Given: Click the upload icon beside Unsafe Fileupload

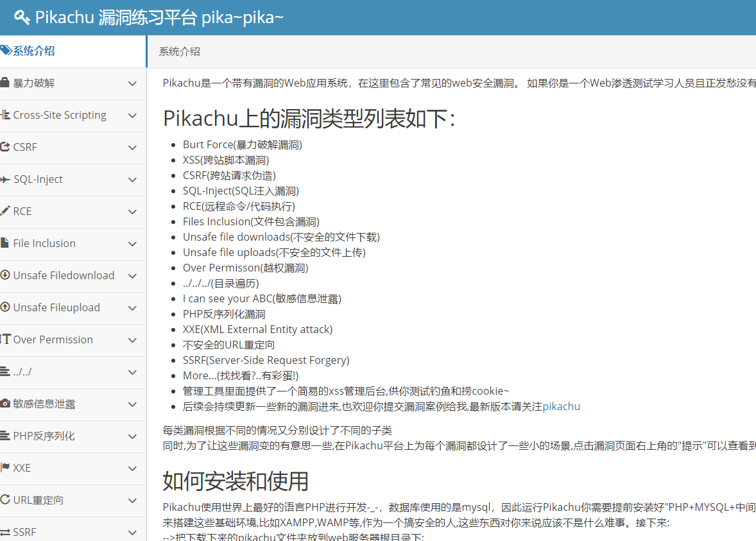Looking at the screenshot, I should tap(5, 307).
